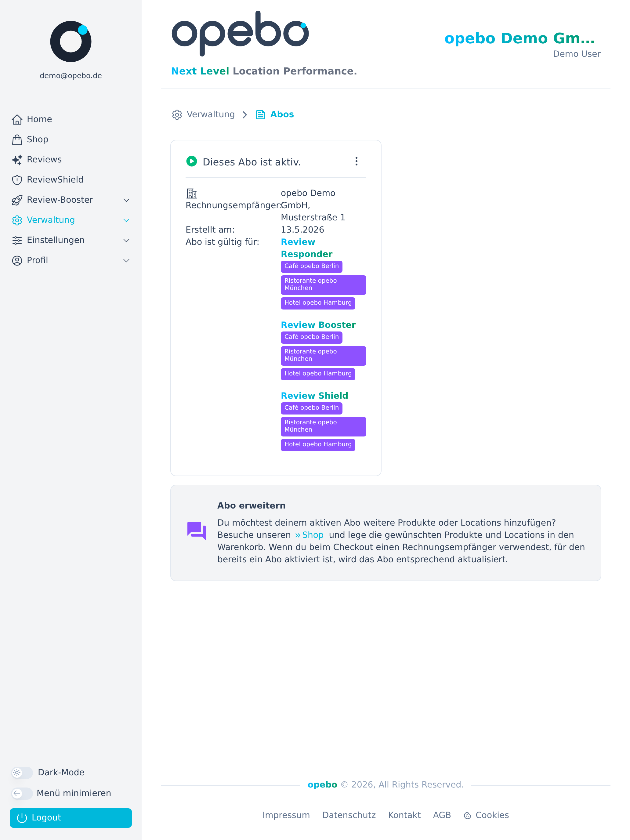This screenshot has height=840, width=630.
Task: Follow the Shop link in Abo erweitern
Action: [x=309, y=535]
